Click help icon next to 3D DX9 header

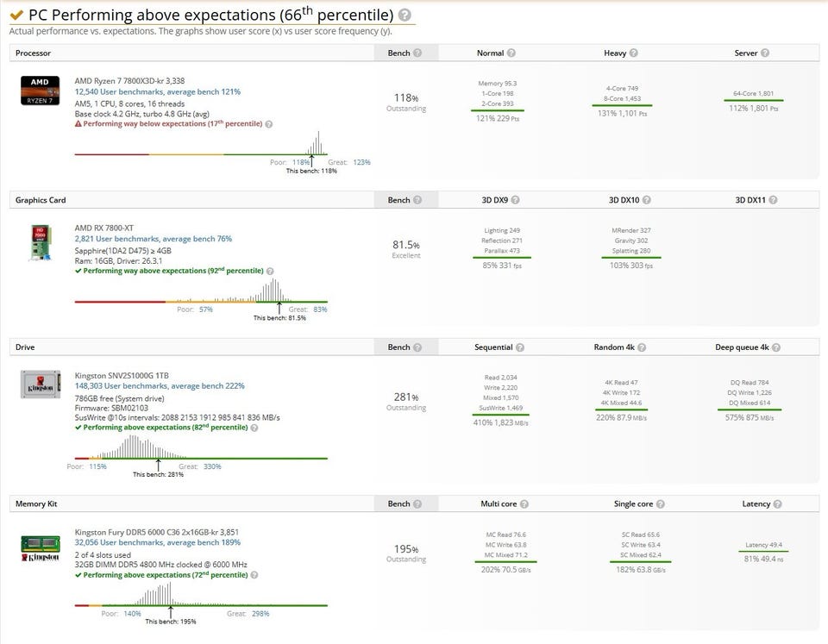[516, 200]
